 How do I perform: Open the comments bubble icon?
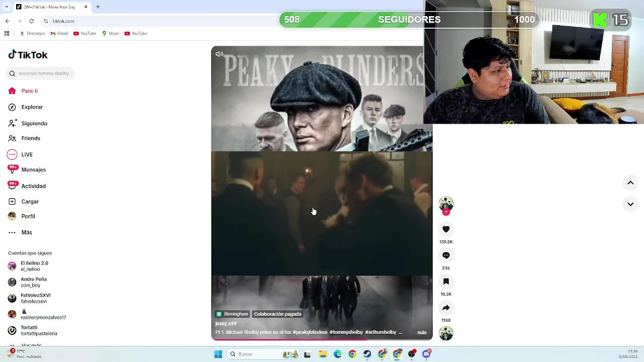click(446, 255)
